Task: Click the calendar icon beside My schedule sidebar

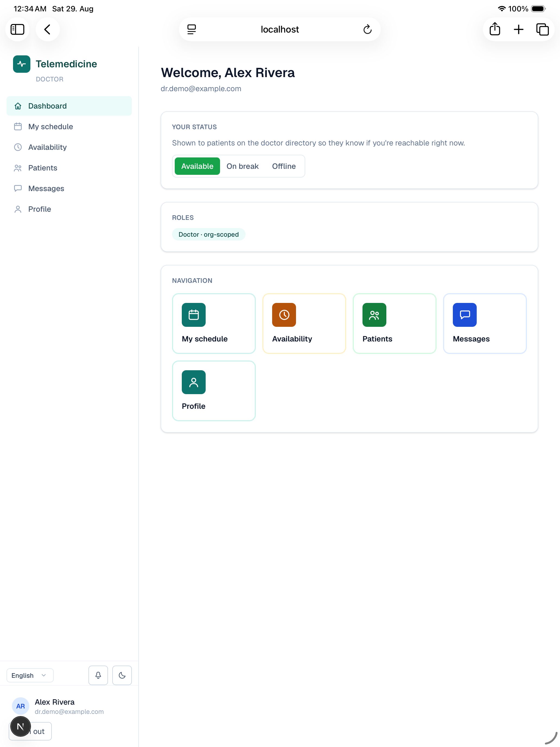Action: [x=18, y=127]
